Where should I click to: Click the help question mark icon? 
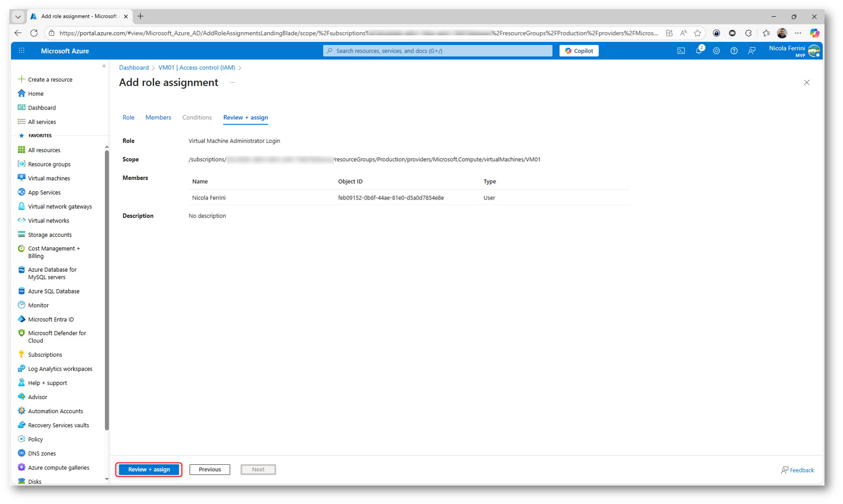[x=734, y=51]
